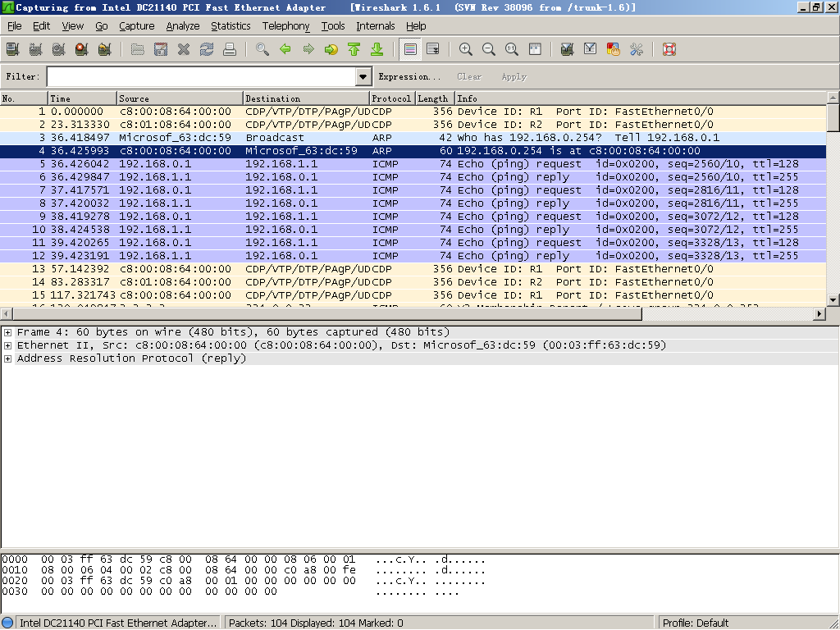Image resolution: width=840 pixels, height=630 pixels.
Task: Print packets using the printer icon
Action: click(230, 49)
